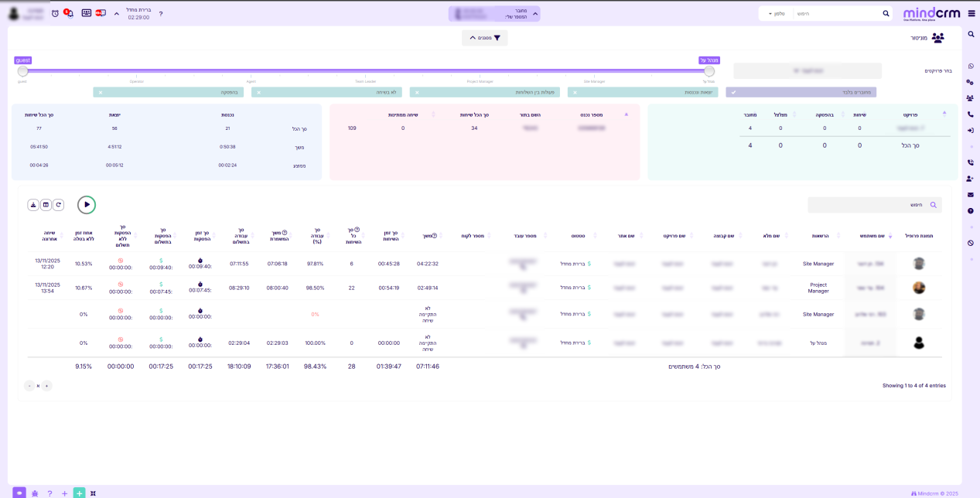Remove the לא בשיחה filter chip
Screen dimensions: 980x498
point(258,91)
